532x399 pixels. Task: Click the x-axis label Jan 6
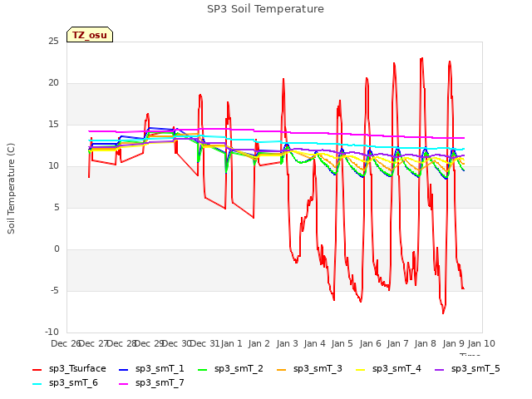point(370,343)
